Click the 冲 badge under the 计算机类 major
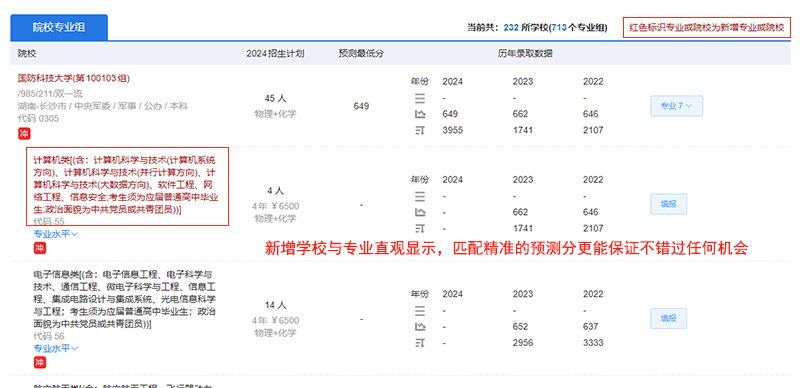Screen dimensions: 806x388 point(40,248)
